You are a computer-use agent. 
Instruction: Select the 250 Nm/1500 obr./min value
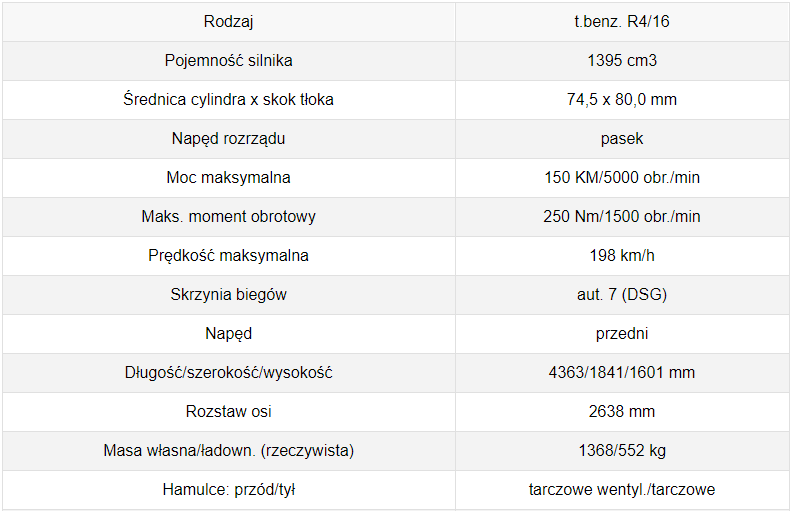(x=622, y=216)
